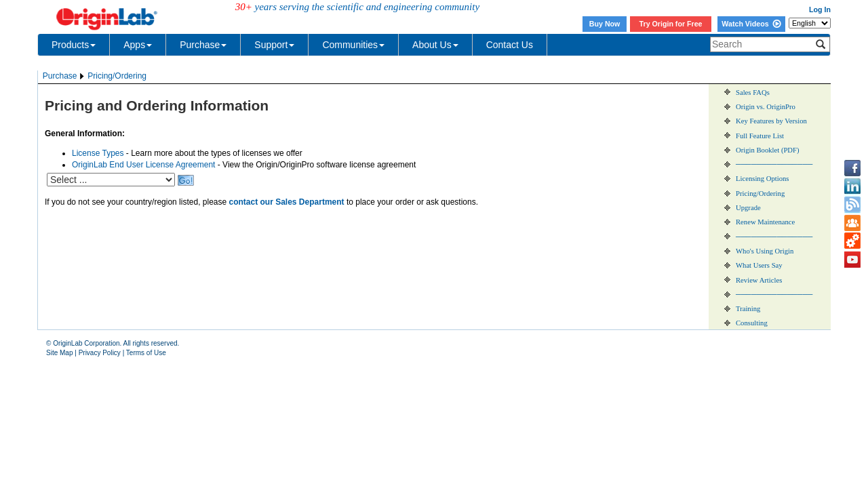Focus the Search input field
This screenshot has height=488, width=868.
pyautogui.click(x=762, y=45)
